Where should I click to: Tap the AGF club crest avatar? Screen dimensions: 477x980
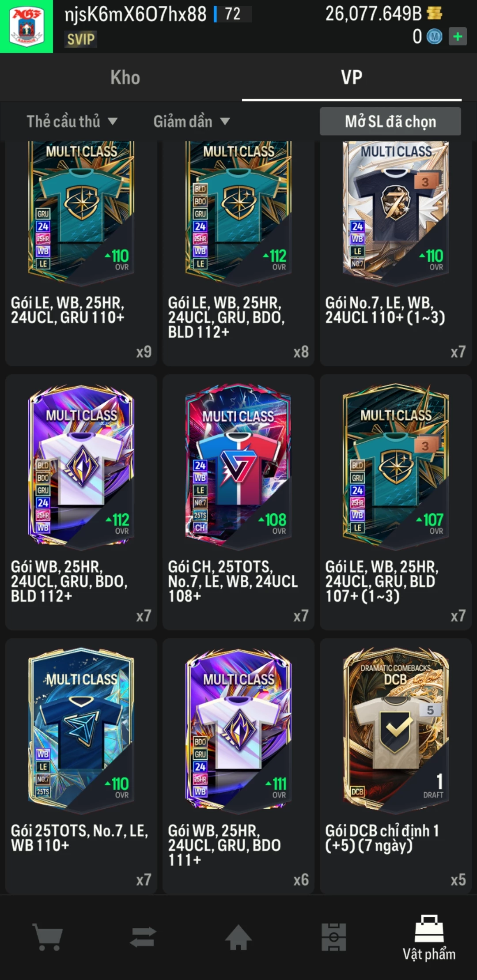26,26
